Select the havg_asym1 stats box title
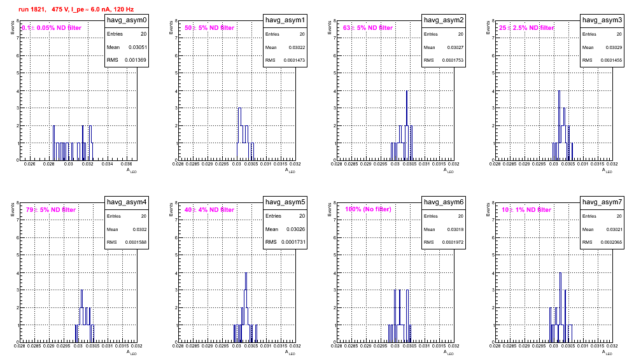Image resolution: width=634 pixels, height=364 pixels. (x=285, y=20)
